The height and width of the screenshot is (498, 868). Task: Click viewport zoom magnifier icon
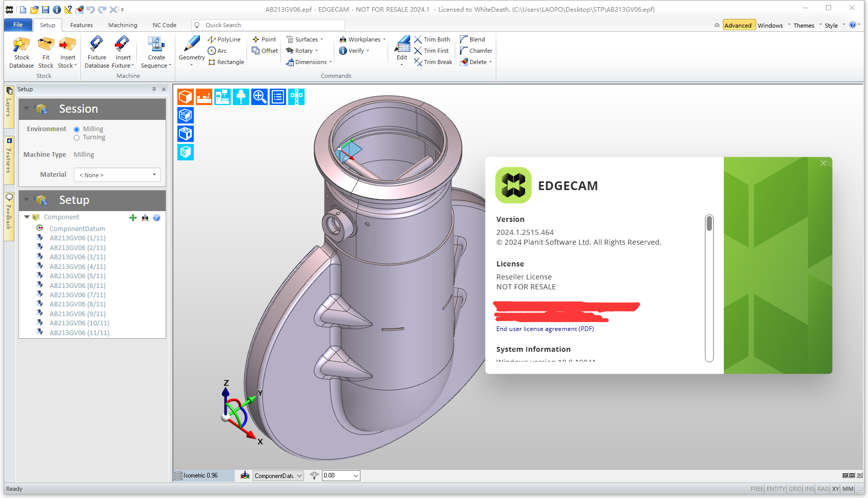(x=259, y=97)
